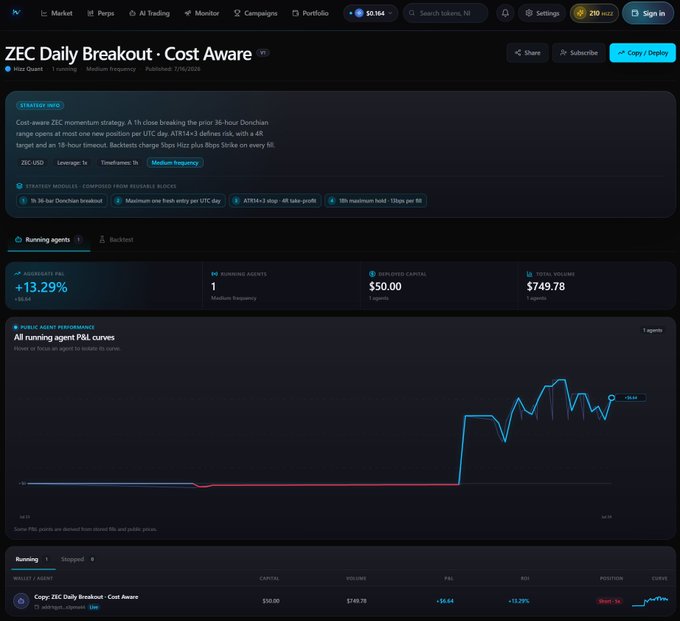Open notifications bell
Image resolution: width=680 pixels, height=621 pixels.
coord(505,13)
